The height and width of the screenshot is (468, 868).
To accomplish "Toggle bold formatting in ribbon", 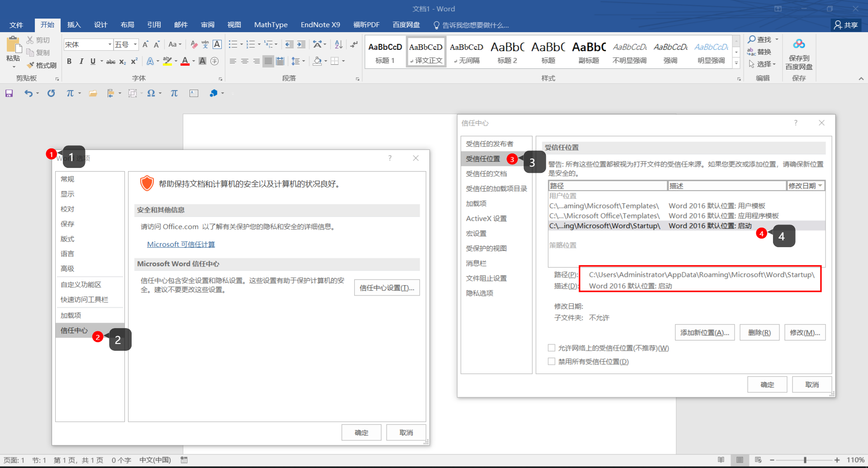I will point(69,62).
